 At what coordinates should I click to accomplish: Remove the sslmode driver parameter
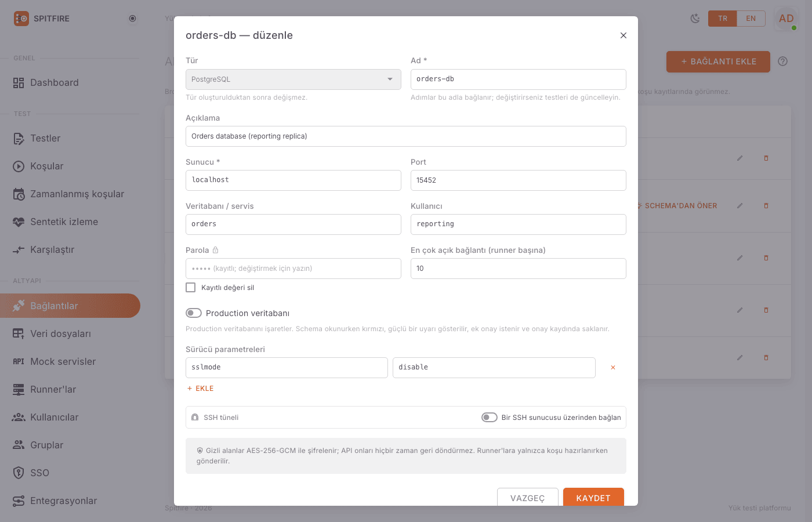(613, 368)
